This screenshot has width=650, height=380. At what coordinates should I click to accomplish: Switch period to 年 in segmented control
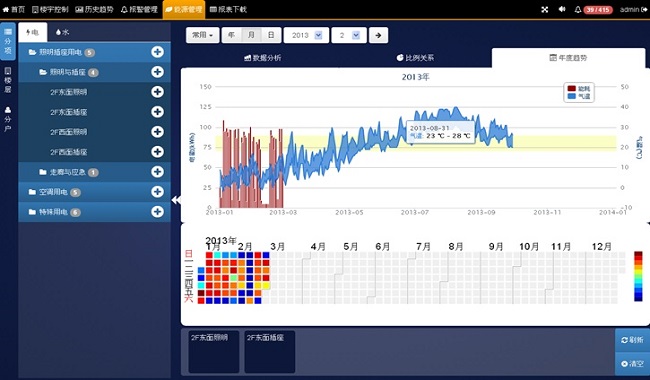click(x=231, y=35)
